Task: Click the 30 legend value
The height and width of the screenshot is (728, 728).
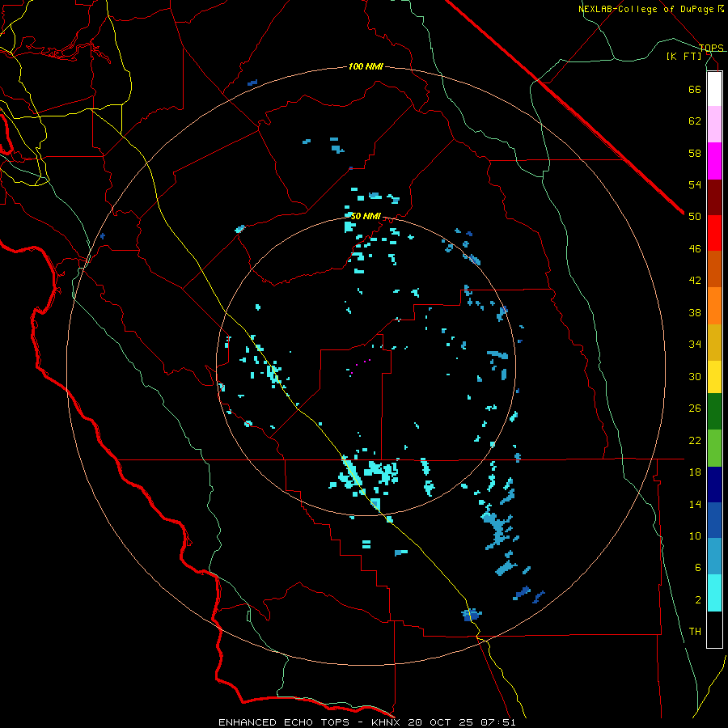Action: pos(695,376)
